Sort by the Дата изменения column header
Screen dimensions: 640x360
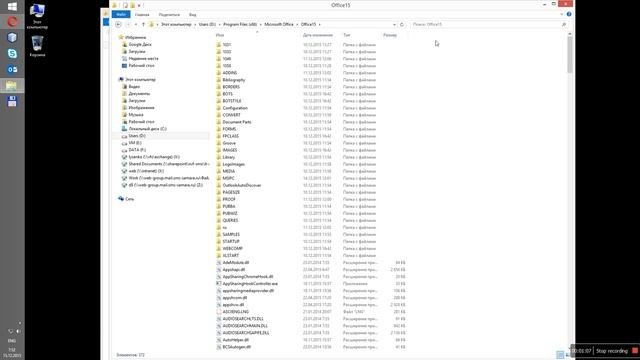click(318, 35)
